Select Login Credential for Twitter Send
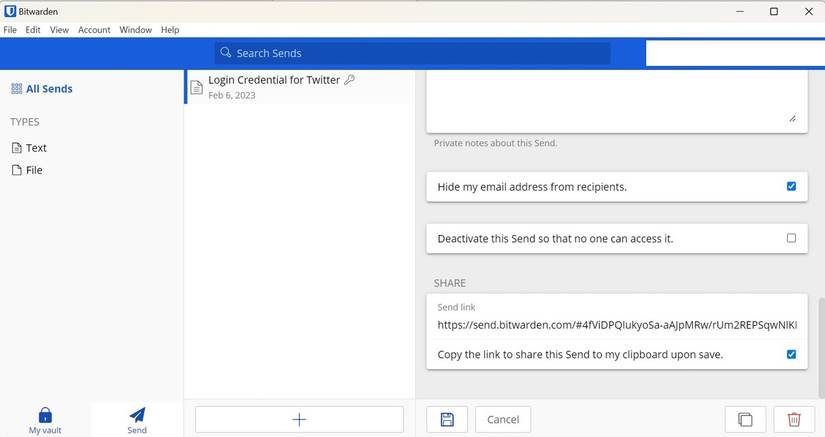Viewport: 825px width, 437px height. tap(299, 87)
